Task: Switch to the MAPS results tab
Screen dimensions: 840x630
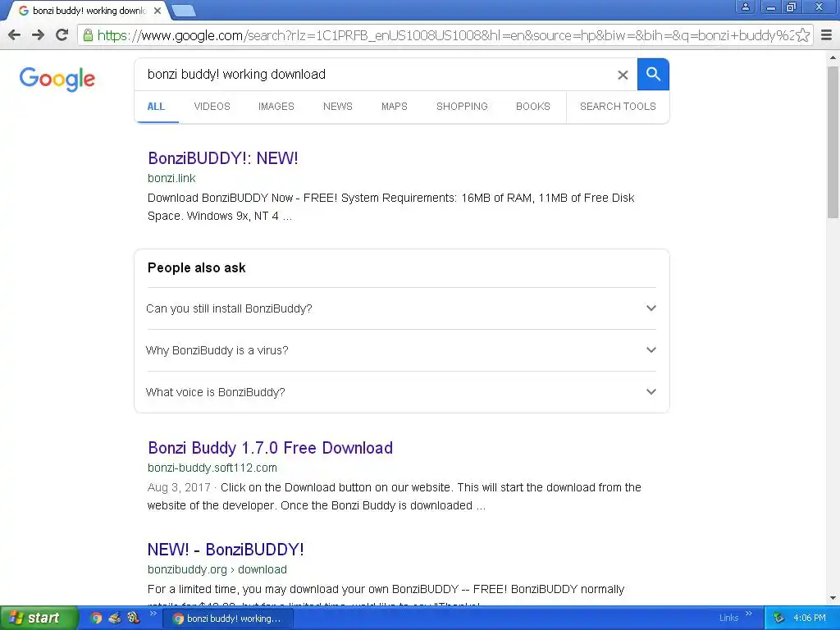Action: pos(395,107)
